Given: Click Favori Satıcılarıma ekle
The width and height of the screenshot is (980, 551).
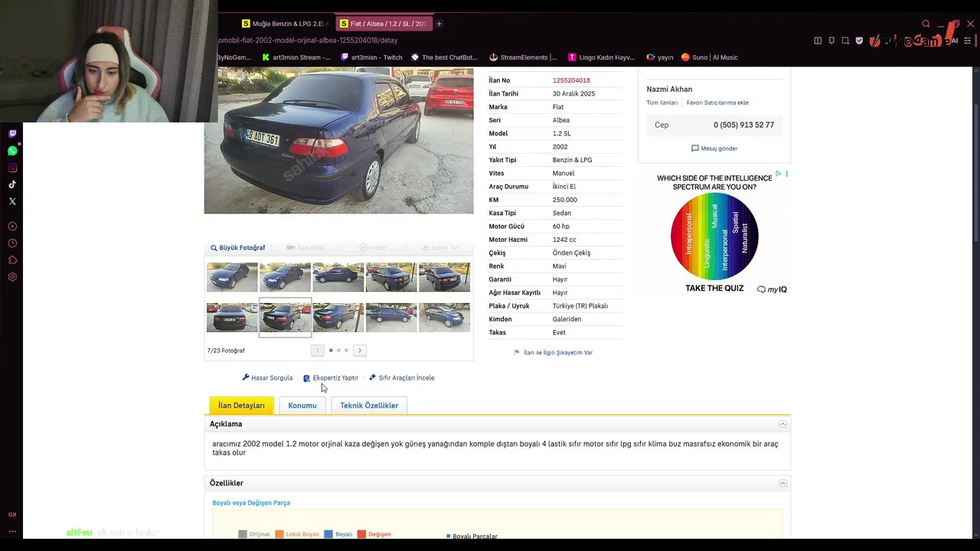Looking at the screenshot, I should [x=717, y=103].
